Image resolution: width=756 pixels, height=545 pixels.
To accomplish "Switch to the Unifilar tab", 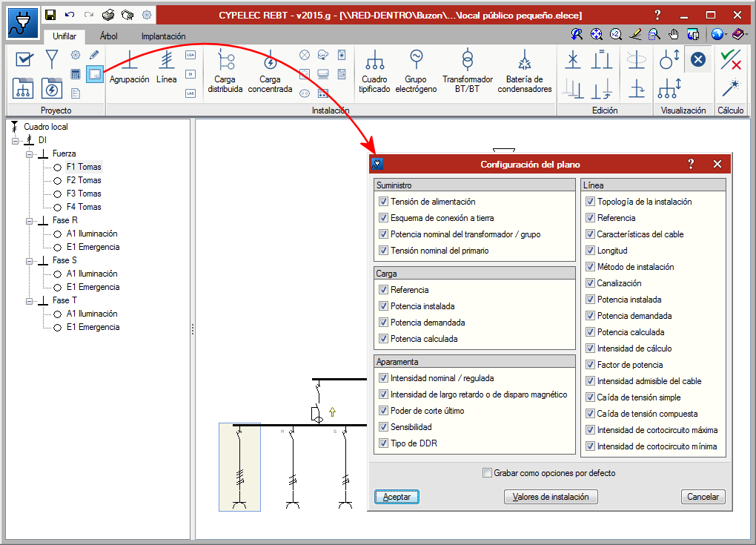I will 64,36.
